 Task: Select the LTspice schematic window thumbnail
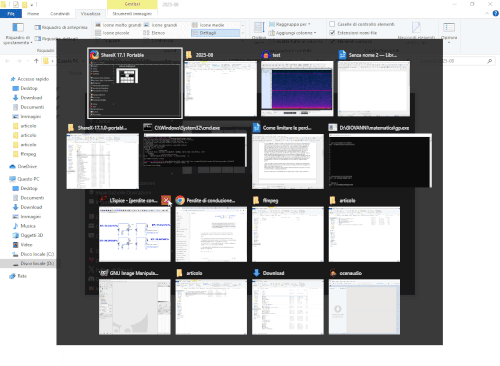click(135, 234)
